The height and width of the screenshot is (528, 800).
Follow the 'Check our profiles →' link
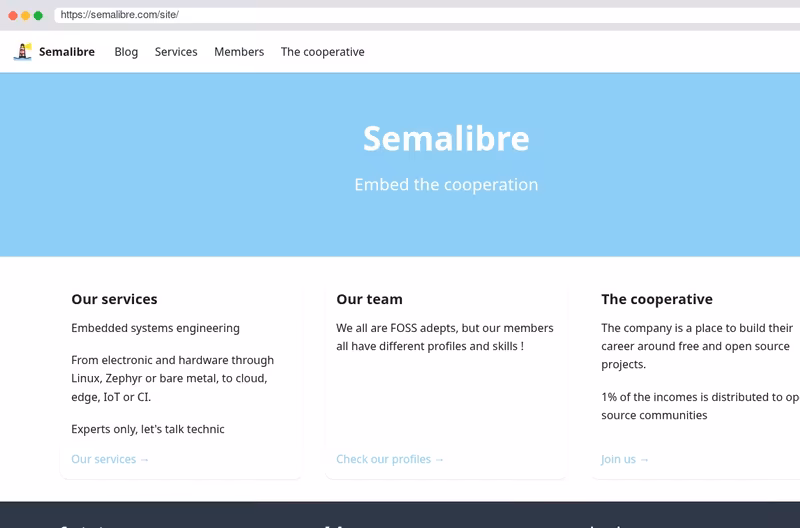pos(390,459)
